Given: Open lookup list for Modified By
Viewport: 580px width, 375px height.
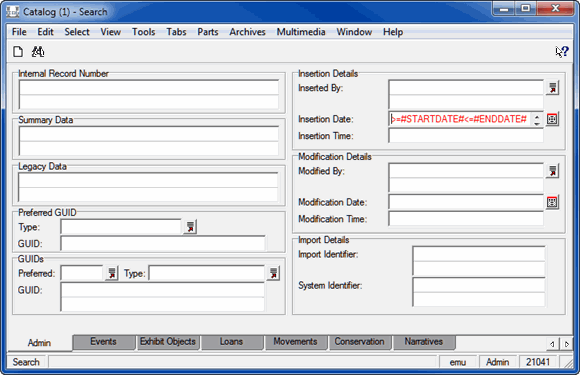Looking at the screenshot, I should (552, 171).
